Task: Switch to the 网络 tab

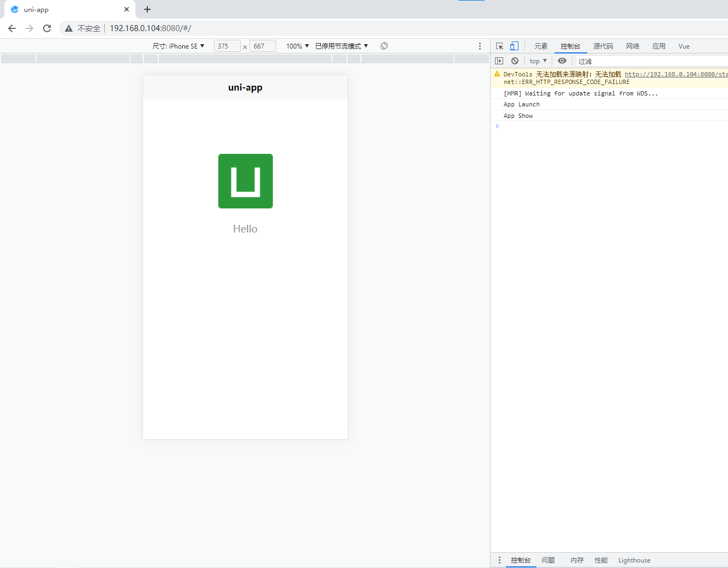Action: (x=632, y=46)
